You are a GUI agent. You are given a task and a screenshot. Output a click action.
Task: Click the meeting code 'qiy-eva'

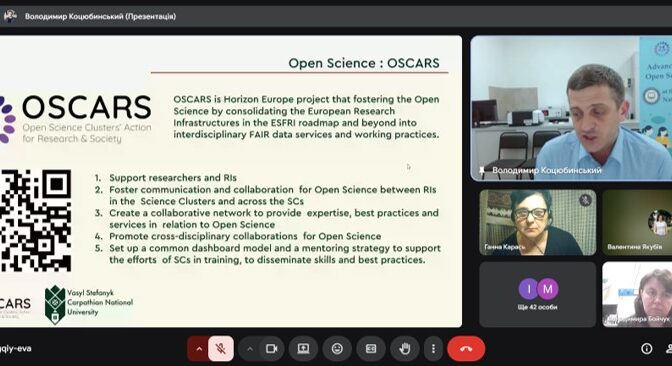tap(15, 348)
